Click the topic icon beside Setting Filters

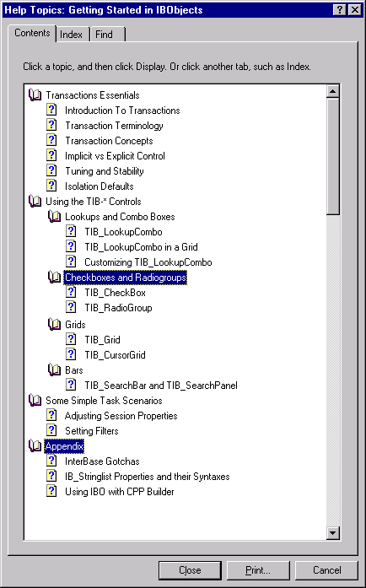(x=51, y=430)
